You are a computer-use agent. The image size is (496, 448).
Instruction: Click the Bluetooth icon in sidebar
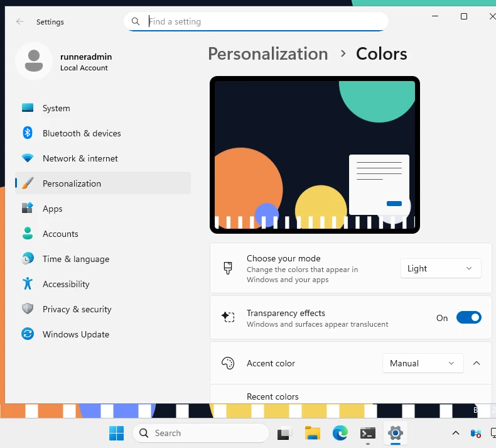click(x=28, y=133)
